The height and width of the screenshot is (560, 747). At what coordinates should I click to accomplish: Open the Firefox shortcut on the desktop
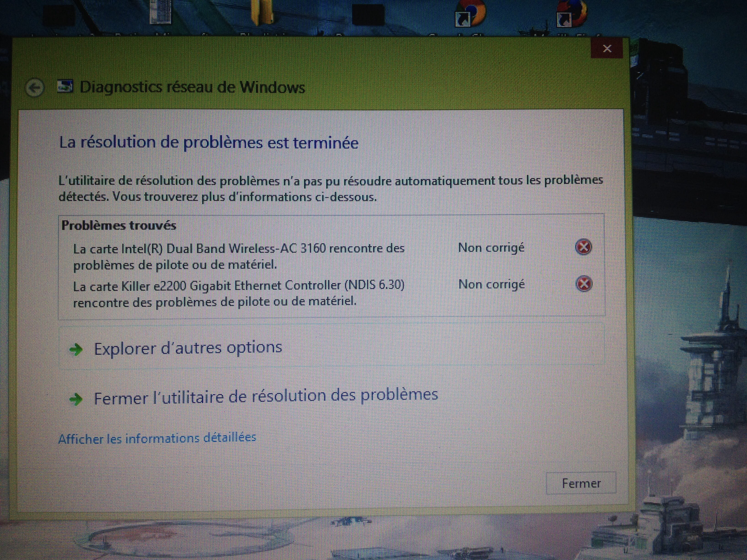(x=572, y=13)
